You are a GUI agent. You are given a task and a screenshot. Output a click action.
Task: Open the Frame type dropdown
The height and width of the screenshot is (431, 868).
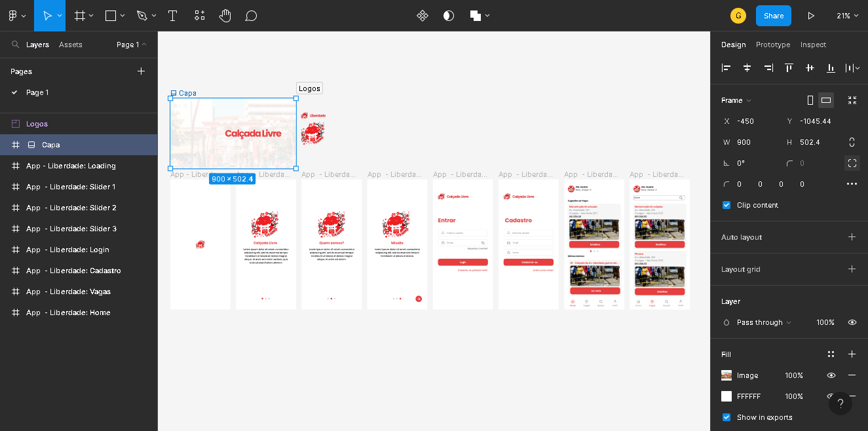(736, 100)
